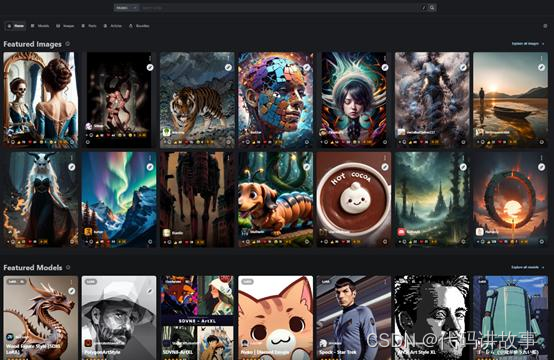Select the Home tab
The height and width of the screenshot is (360, 554).
pyautogui.click(x=16, y=26)
